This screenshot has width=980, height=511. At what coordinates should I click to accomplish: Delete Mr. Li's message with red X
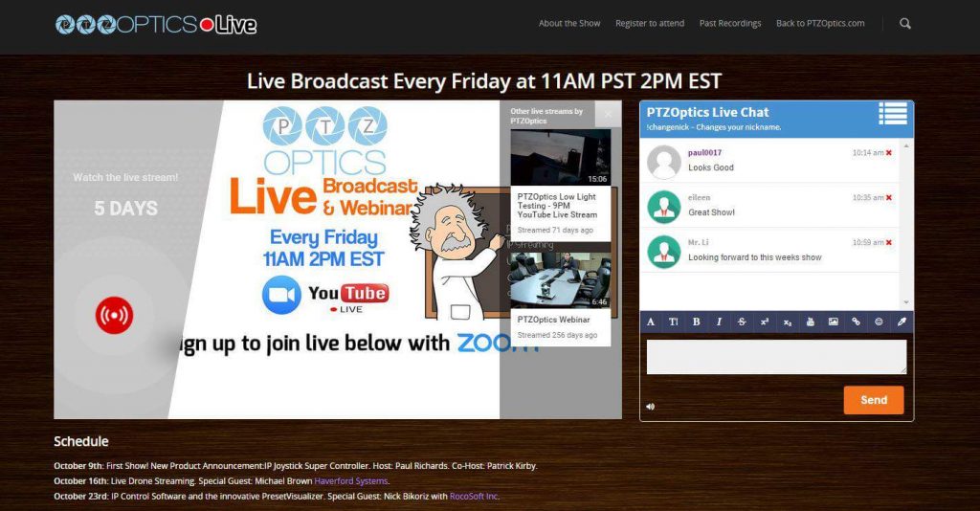(x=889, y=242)
